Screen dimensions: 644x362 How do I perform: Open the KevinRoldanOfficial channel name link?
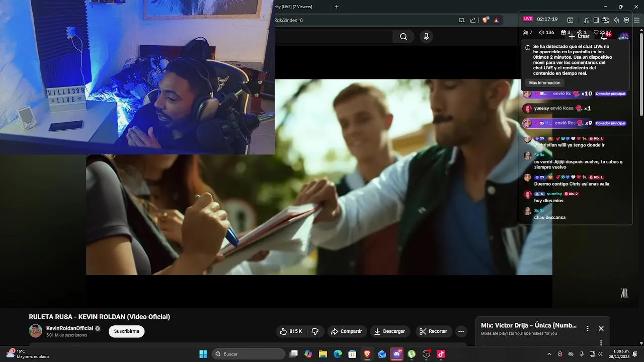coord(70,328)
